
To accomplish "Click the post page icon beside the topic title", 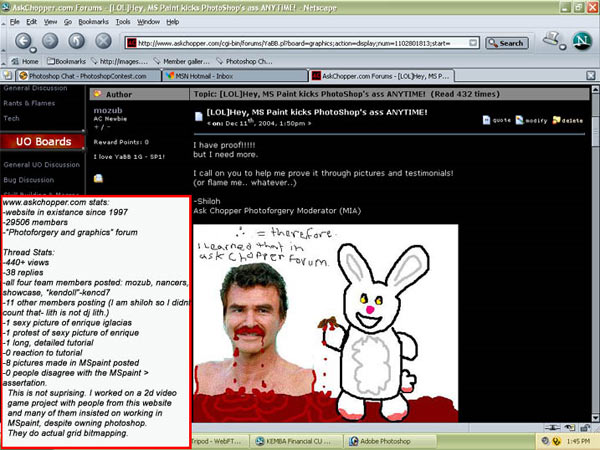I will 199,116.
